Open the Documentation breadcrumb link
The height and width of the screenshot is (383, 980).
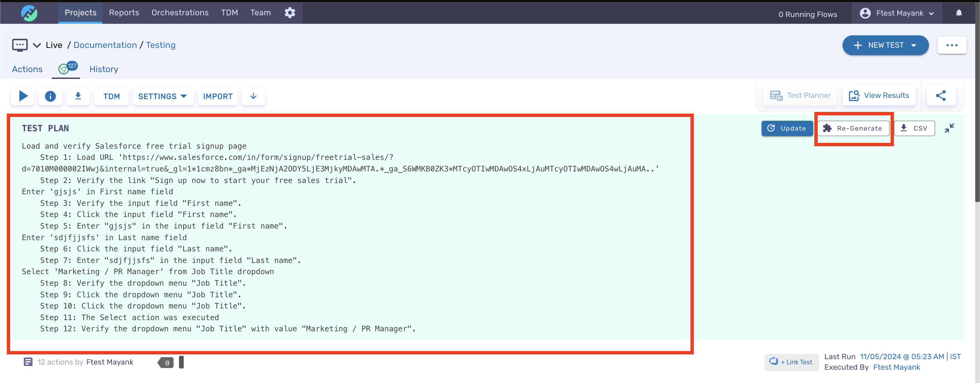pyautogui.click(x=105, y=45)
